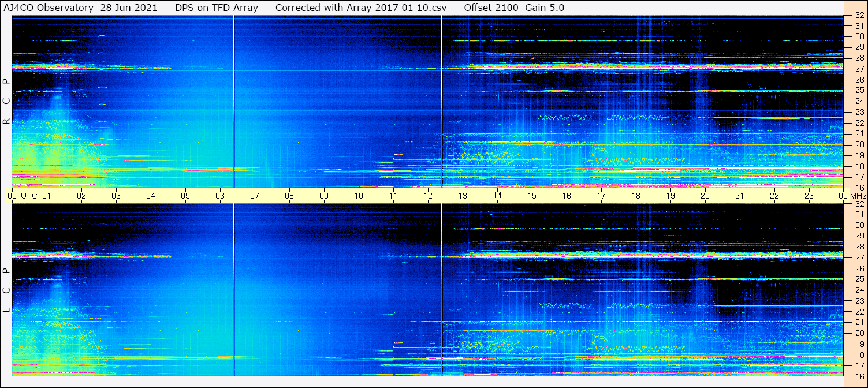Click the 27 MHz label in upper RCP panel
The height and width of the screenshot is (388, 868).
[859, 69]
